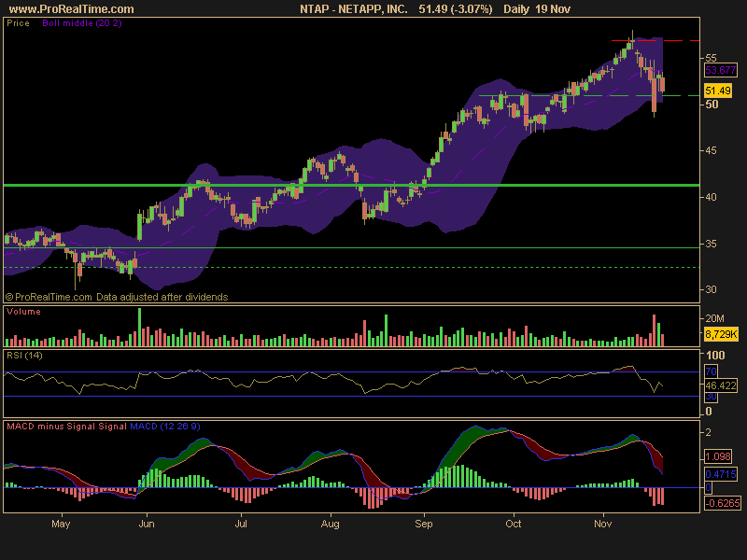Click the 100 RSI axis label

(715, 356)
